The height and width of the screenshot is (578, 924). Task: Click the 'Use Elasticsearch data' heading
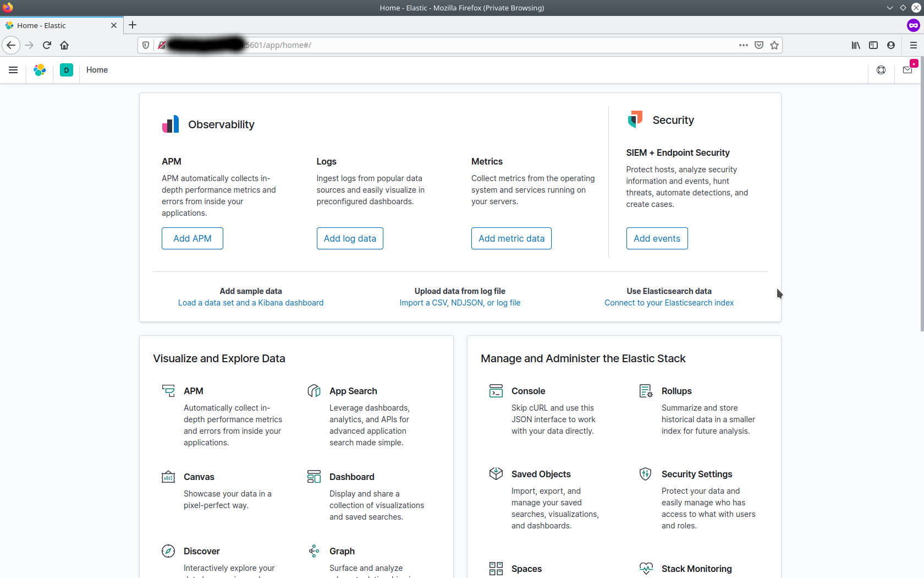(x=669, y=291)
